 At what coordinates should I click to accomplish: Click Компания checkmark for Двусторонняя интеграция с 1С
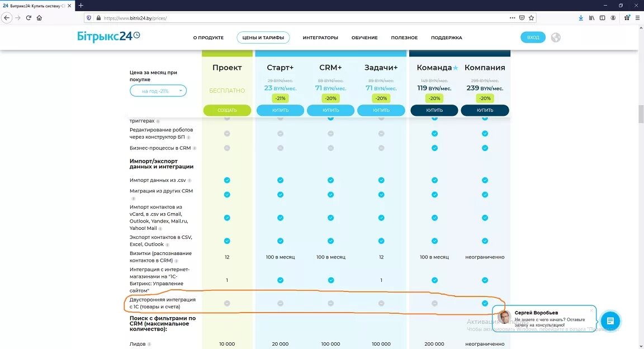tap(485, 303)
